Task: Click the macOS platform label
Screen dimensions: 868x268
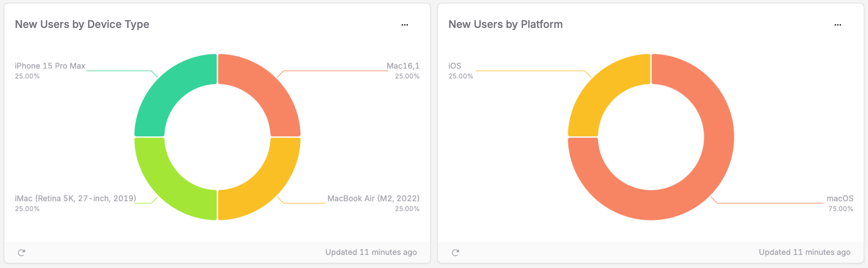Action: [840, 199]
